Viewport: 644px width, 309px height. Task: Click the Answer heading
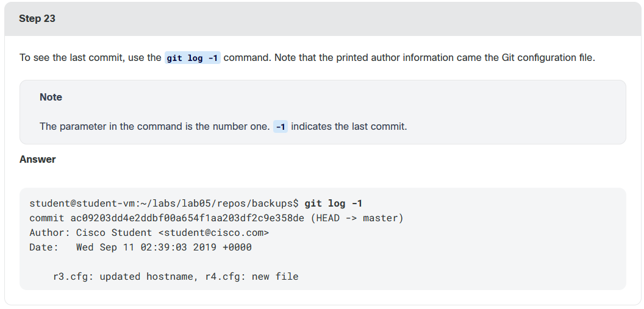pos(37,159)
